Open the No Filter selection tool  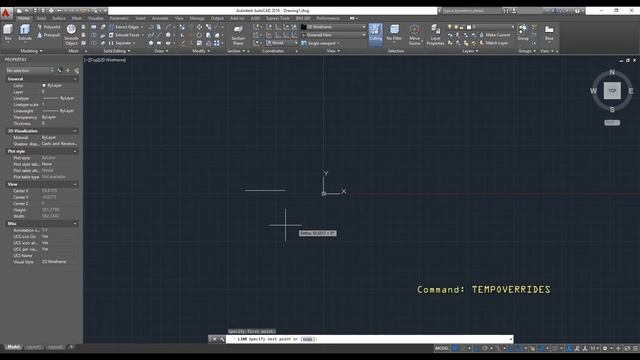point(394,33)
